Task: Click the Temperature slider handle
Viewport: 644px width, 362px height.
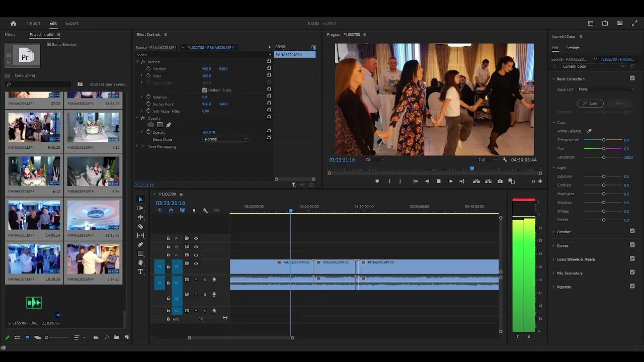Action: click(x=604, y=140)
